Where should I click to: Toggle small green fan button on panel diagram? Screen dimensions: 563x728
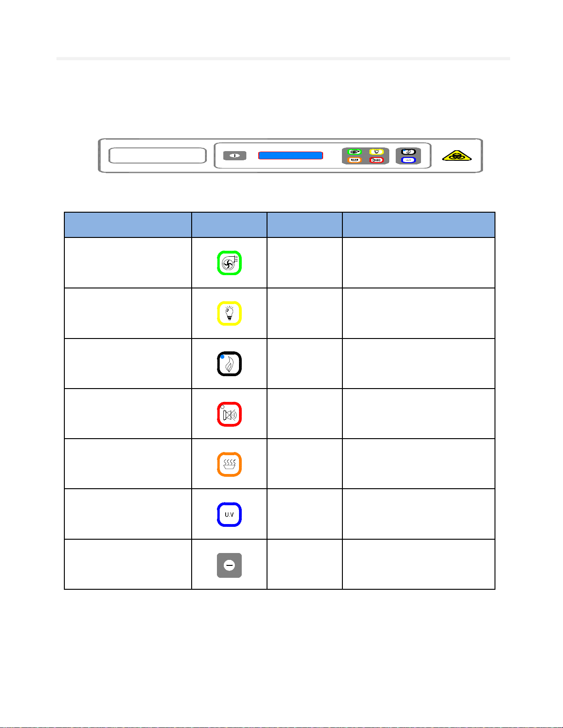(354, 152)
